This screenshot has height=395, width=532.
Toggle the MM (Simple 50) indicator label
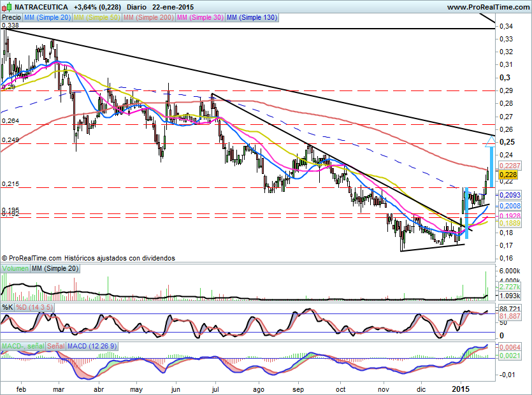96,18
